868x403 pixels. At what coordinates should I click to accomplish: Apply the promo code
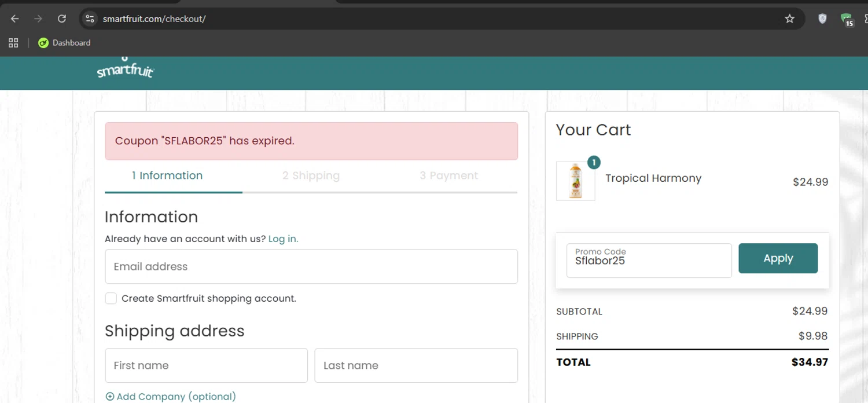778,258
